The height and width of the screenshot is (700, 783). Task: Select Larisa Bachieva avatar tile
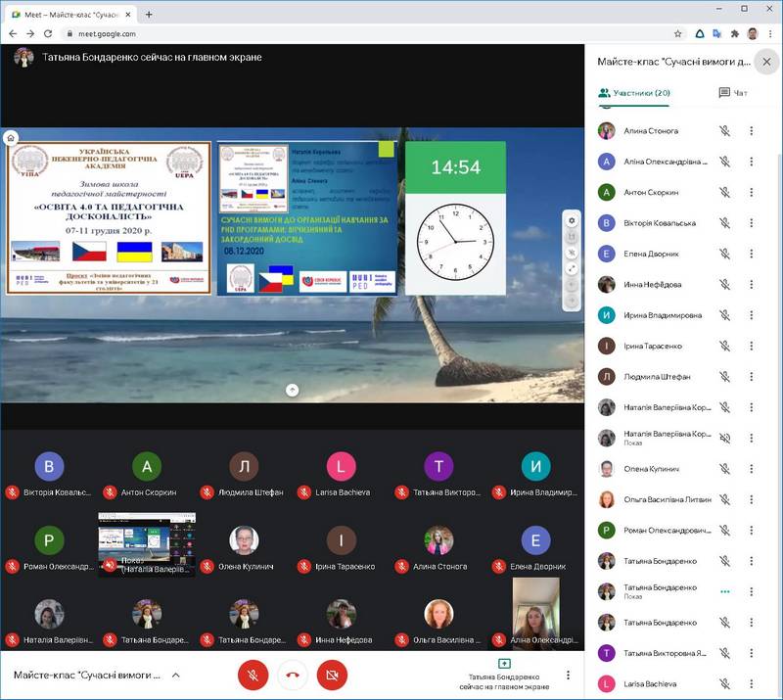tap(341, 466)
